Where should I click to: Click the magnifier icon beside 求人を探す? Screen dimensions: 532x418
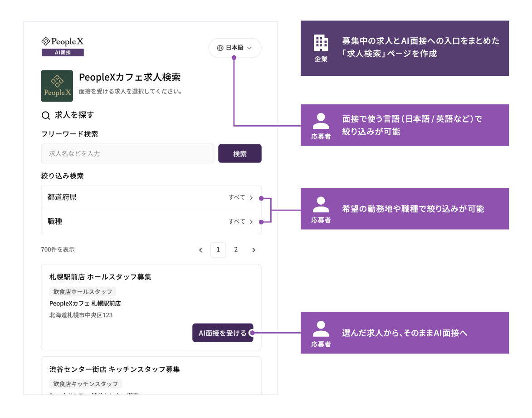pyautogui.click(x=46, y=115)
